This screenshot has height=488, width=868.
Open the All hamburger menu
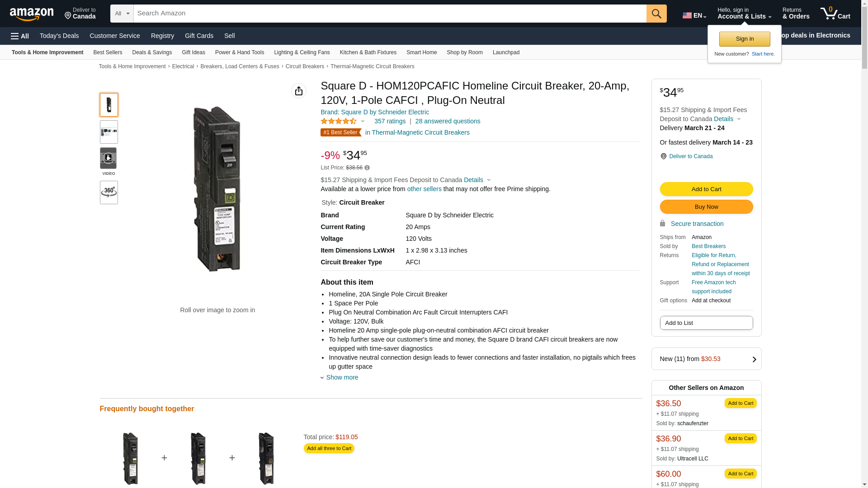20,36
